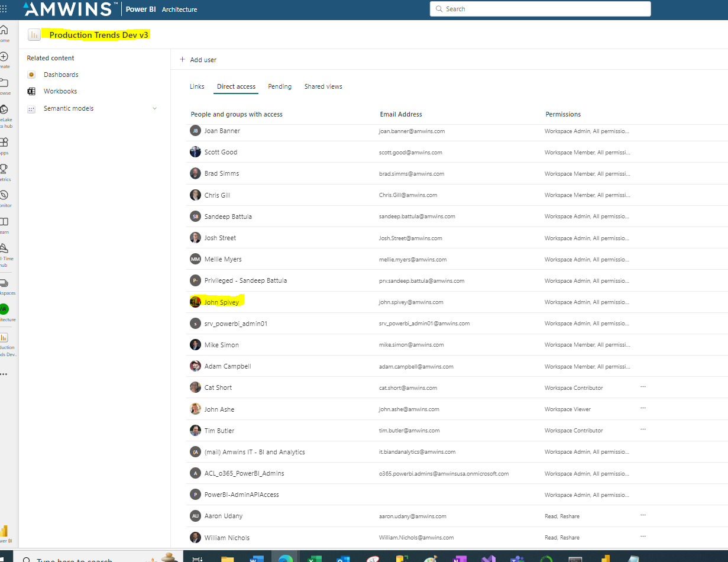Click the plus icon beside Add user
Image resolution: width=728 pixels, height=562 pixels.
182,59
